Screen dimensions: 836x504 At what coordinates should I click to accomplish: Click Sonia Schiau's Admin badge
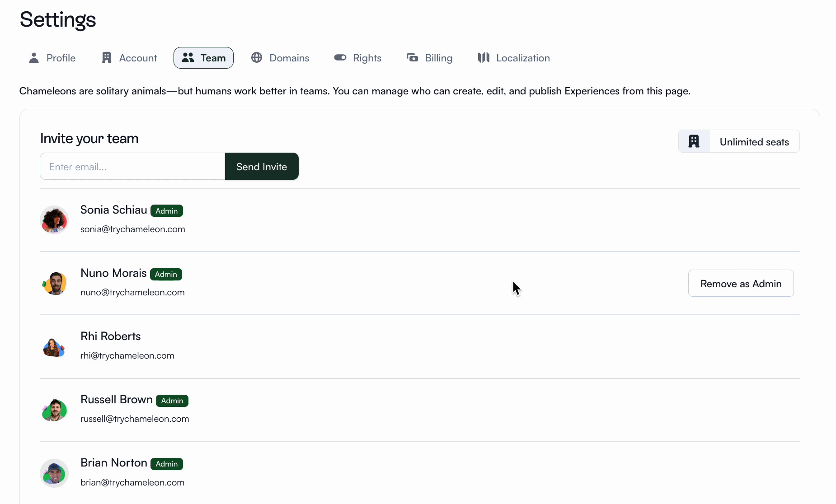pos(166,210)
